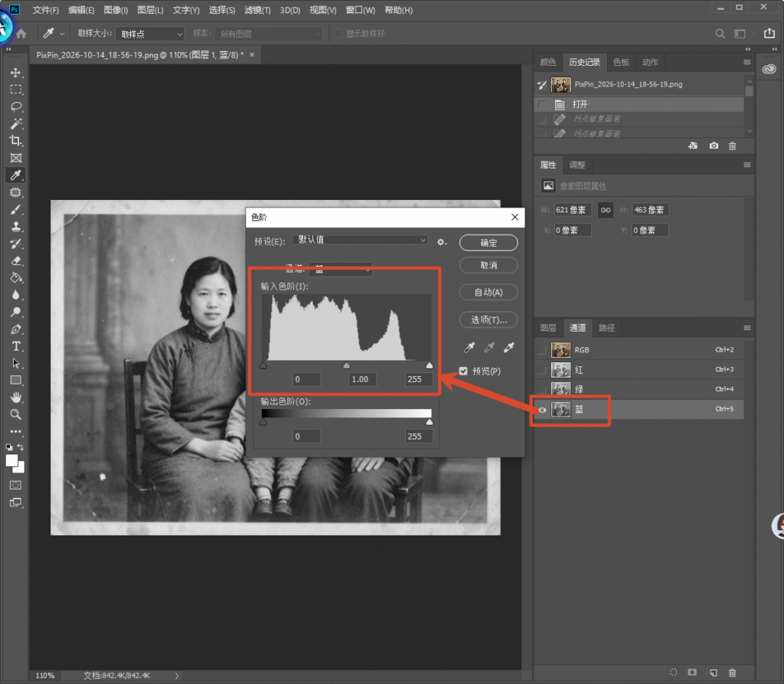Select the Rectangular Marquee tool
The height and width of the screenshot is (684, 784).
(16, 90)
